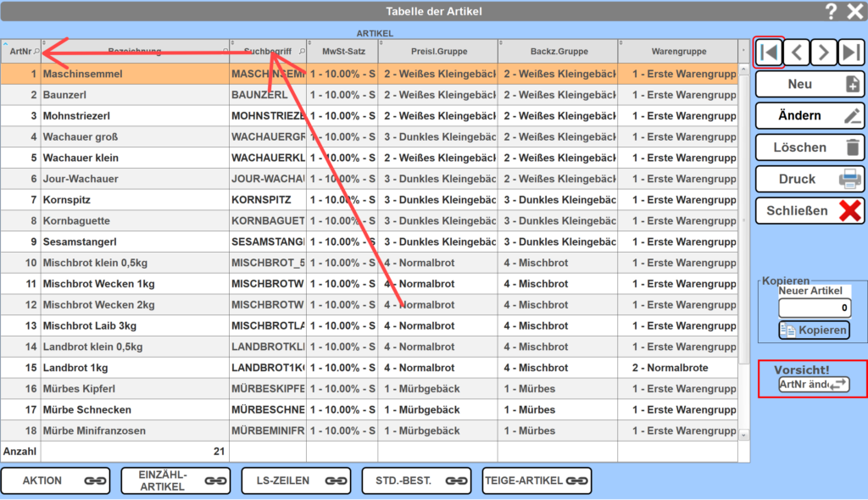The width and height of the screenshot is (868, 500).
Task: Print the table using Druck
Action: [810, 179]
